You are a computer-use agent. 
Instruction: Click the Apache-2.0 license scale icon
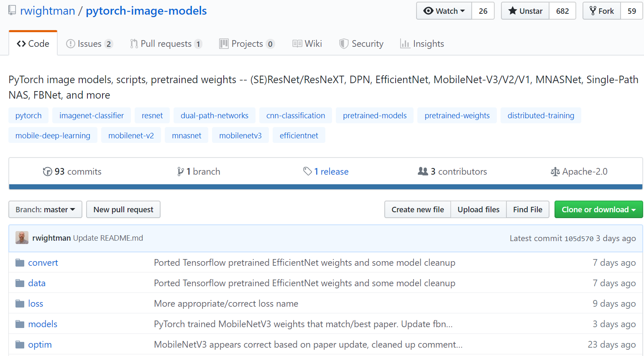coord(555,172)
